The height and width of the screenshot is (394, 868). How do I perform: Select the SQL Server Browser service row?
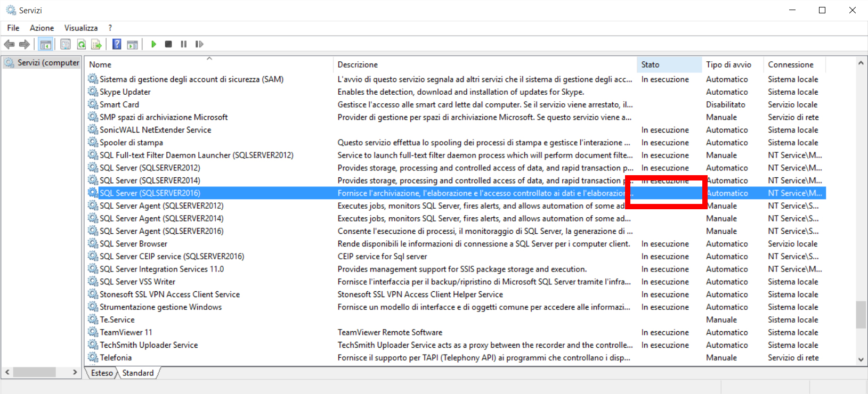133,244
